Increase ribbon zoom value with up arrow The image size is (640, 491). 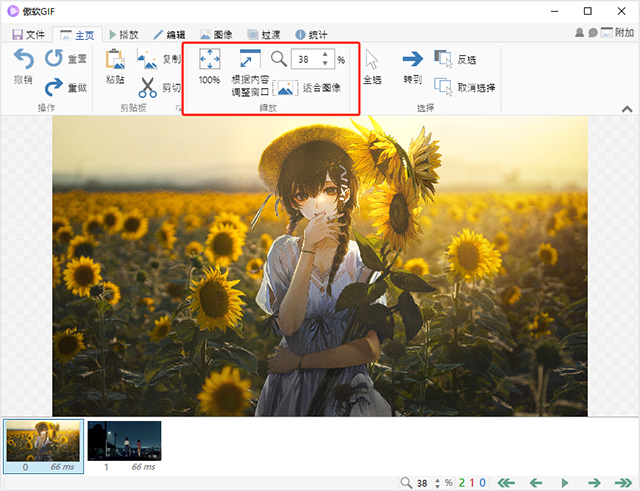(x=325, y=54)
